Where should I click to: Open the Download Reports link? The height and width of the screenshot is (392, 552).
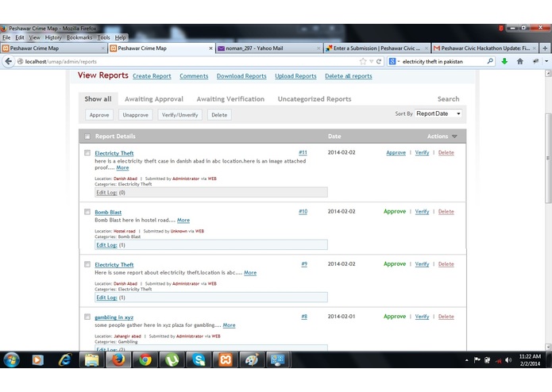click(x=241, y=76)
